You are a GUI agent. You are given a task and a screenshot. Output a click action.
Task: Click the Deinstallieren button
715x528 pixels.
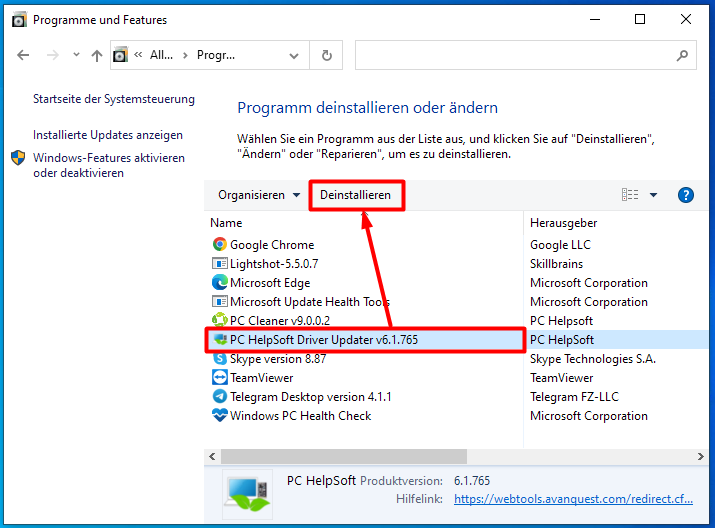point(356,195)
